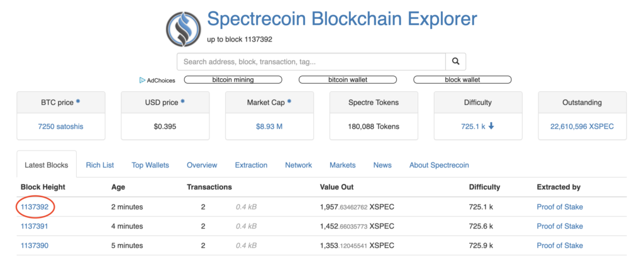
Task: Switch to the Network tab
Action: pyautogui.click(x=299, y=165)
